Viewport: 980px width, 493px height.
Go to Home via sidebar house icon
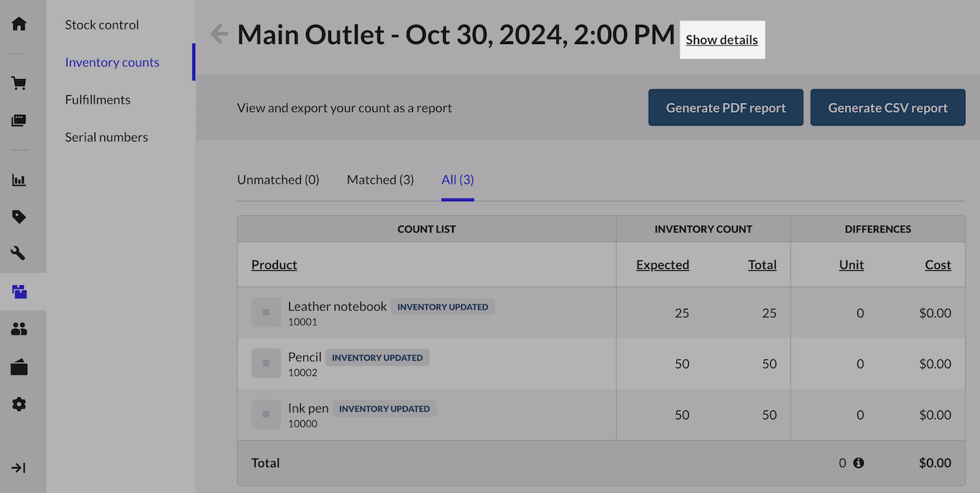[19, 24]
